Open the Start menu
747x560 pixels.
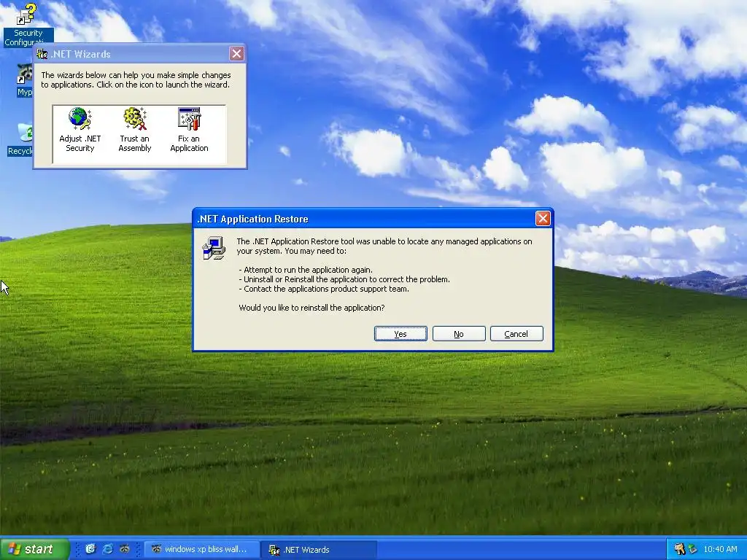pyautogui.click(x=34, y=549)
